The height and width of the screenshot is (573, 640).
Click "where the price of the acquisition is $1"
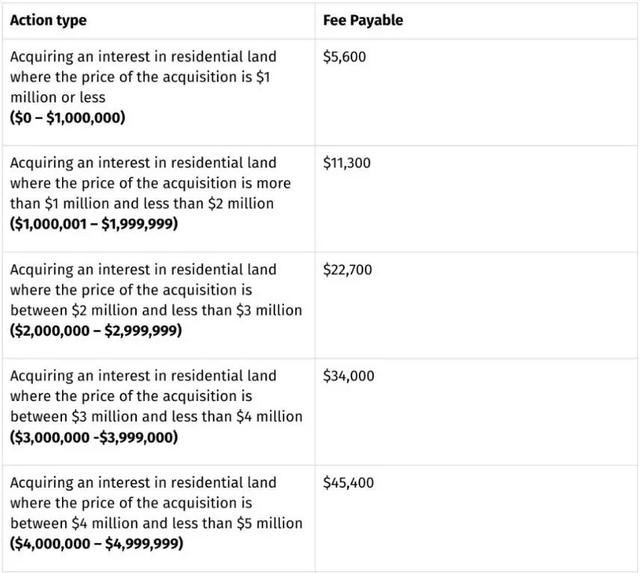pos(140,77)
